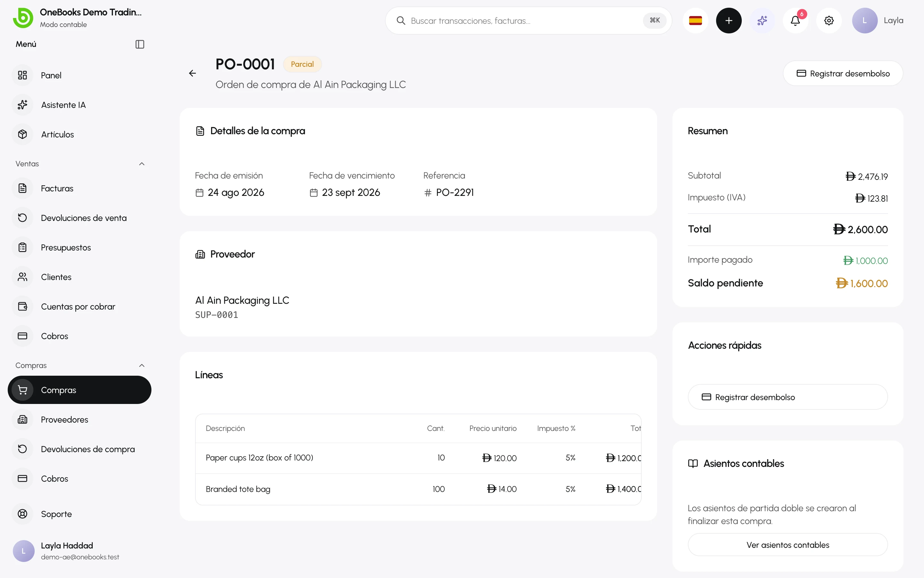Image resolution: width=924 pixels, height=578 pixels.
Task: Open notifications bell with 6 badge
Action: [x=795, y=21]
